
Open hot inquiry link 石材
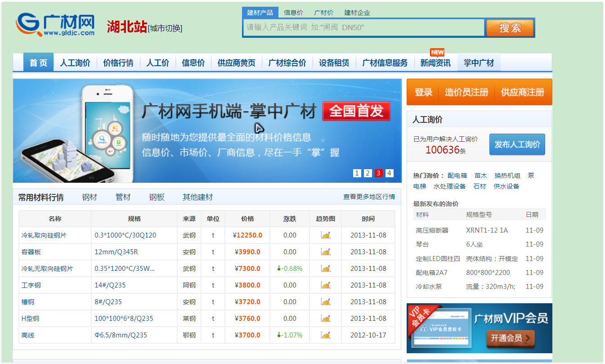point(480,186)
